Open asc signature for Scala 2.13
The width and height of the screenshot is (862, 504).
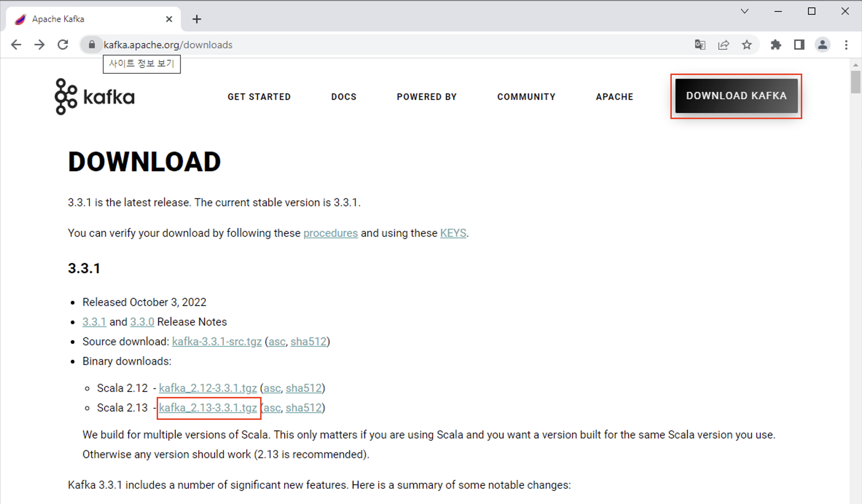pyautogui.click(x=272, y=408)
